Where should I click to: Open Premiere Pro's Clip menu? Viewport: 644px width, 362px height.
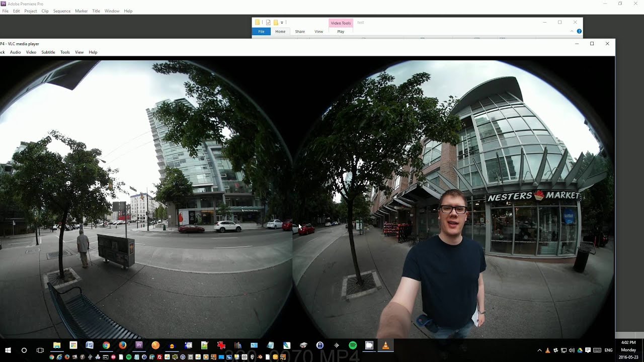coord(45,11)
